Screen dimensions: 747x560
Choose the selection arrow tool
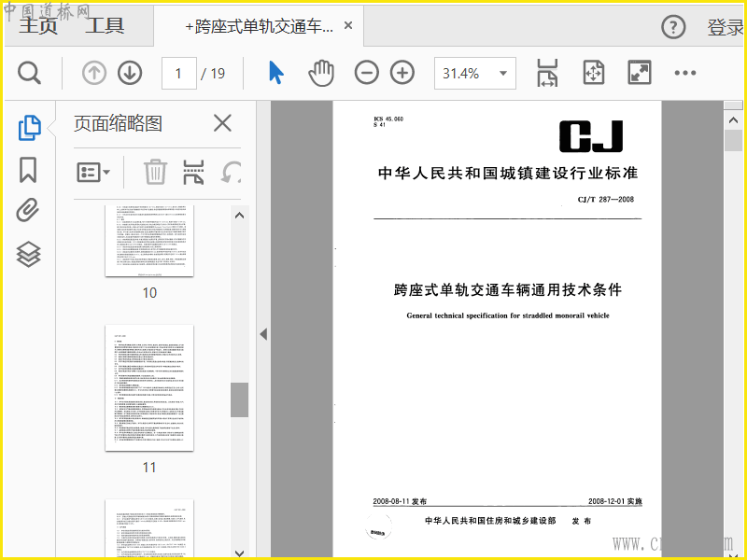pyautogui.click(x=276, y=73)
